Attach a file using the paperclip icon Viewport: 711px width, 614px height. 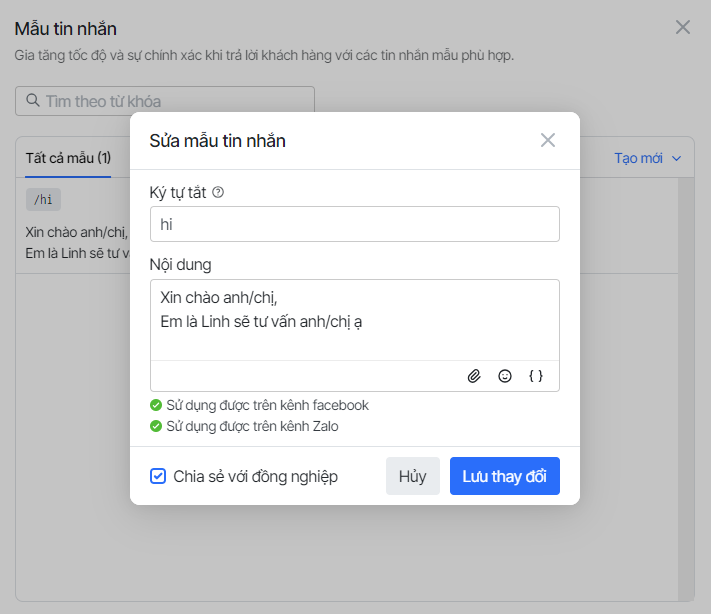point(474,376)
